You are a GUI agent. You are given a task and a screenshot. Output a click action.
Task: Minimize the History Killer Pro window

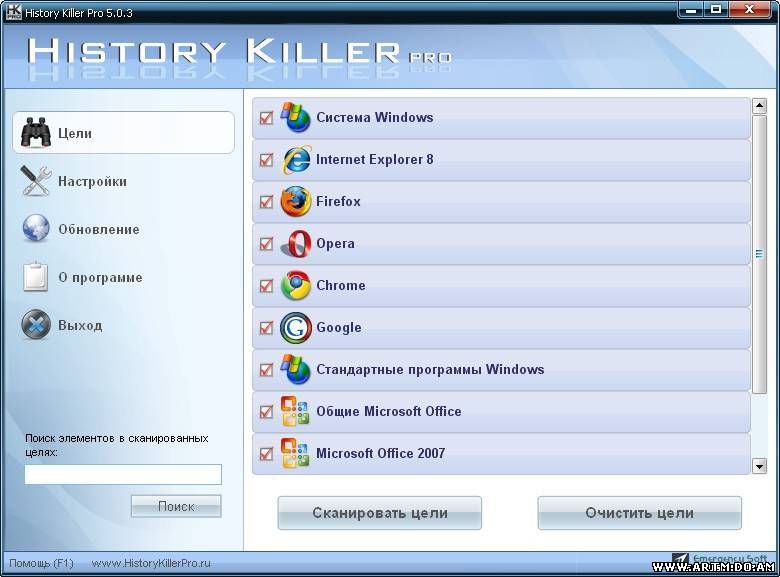[x=691, y=10]
